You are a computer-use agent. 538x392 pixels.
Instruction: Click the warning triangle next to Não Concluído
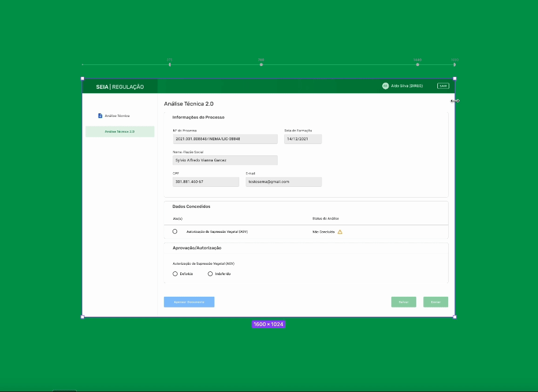pyautogui.click(x=340, y=231)
